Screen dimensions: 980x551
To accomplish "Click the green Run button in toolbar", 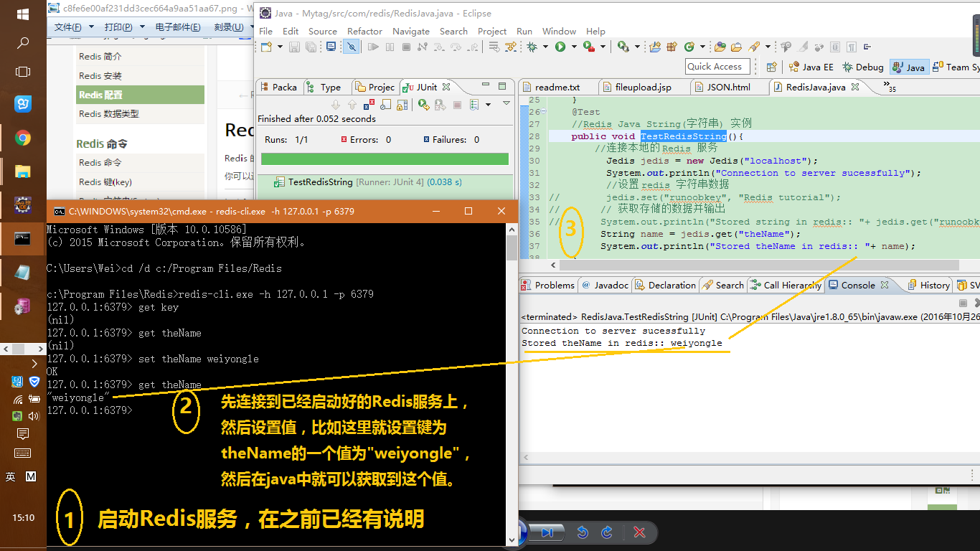I will pyautogui.click(x=560, y=47).
